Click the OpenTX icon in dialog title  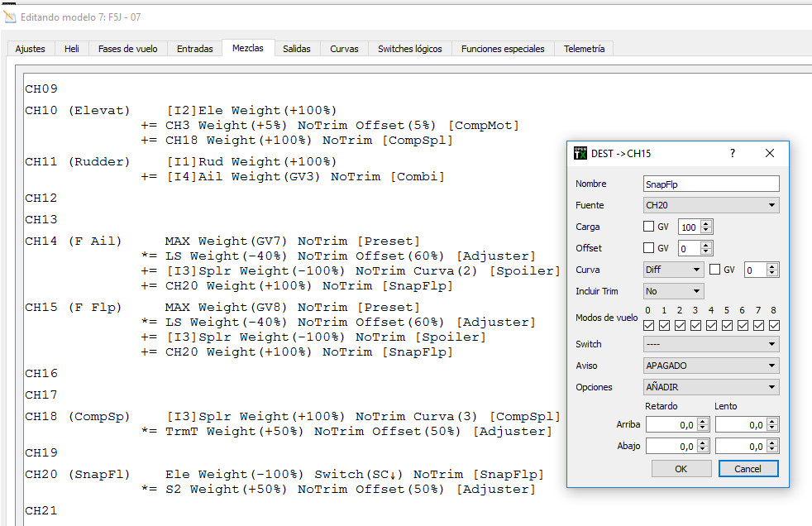(x=580, y=154)
